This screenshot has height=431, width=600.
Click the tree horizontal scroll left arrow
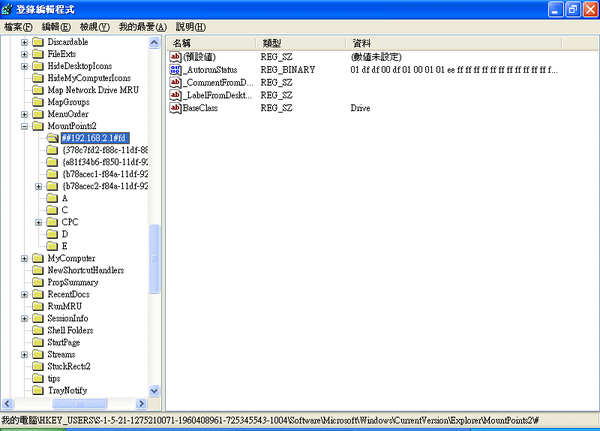(8, 403)
